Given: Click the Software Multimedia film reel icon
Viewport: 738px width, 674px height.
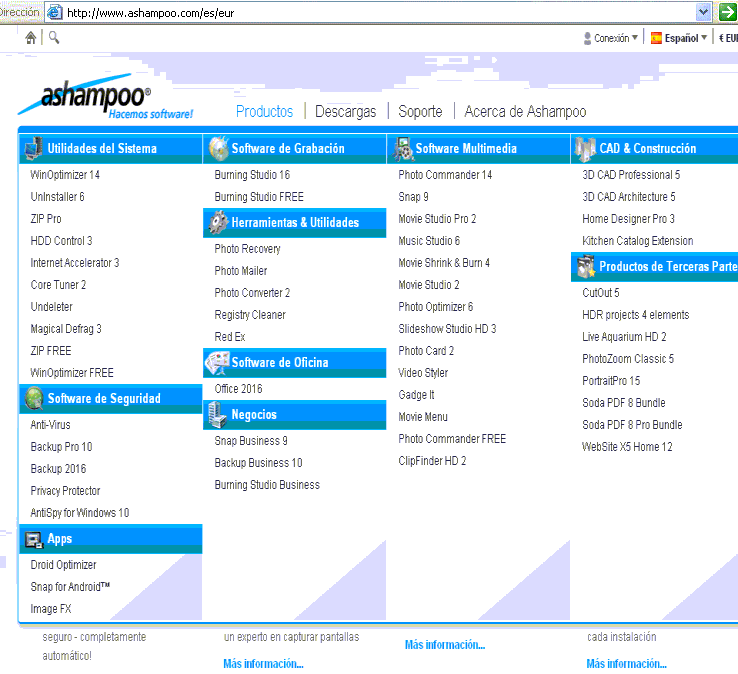Looking at the screenshot, I should pyautogui.click(x=403, y=149).
